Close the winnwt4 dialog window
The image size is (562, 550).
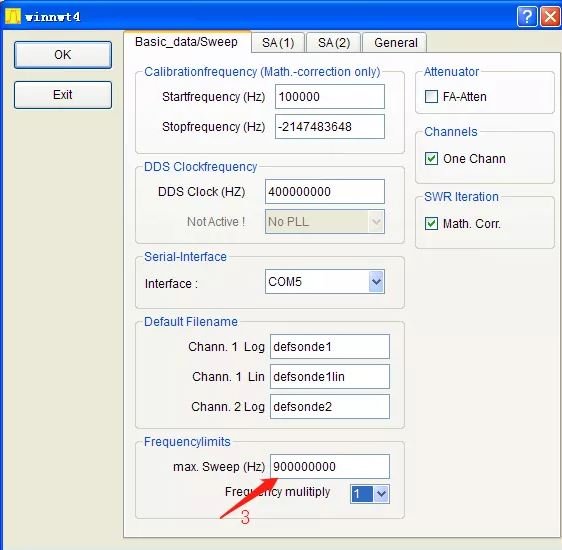(550, 16)
